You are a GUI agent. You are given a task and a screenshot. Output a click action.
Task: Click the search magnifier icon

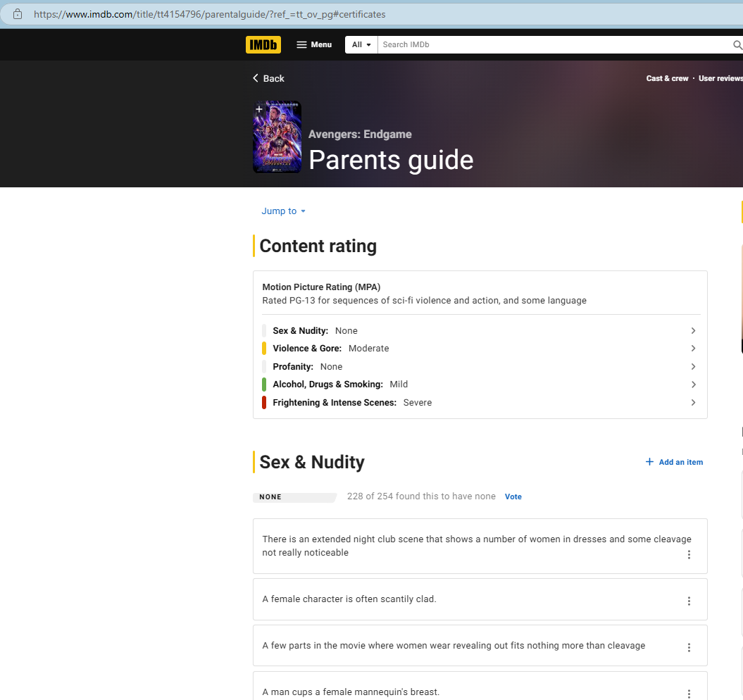[737, 45]
